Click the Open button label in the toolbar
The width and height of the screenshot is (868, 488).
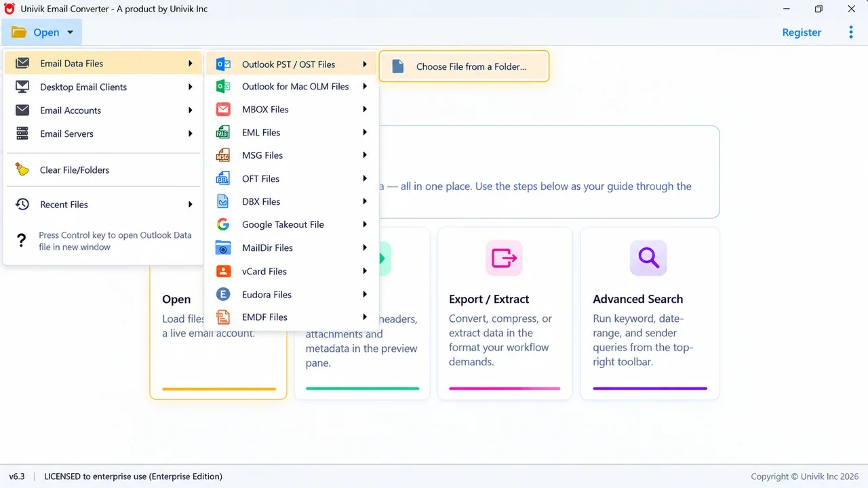click(x=46, y=33)
